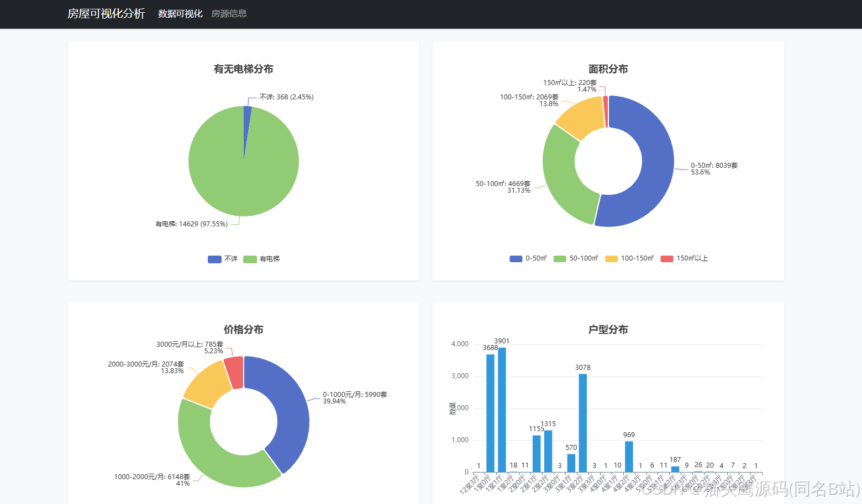Click the 3,000 y-axis label
The width and height of the screenshot is (862, 504).
click(x=460, y=376)
